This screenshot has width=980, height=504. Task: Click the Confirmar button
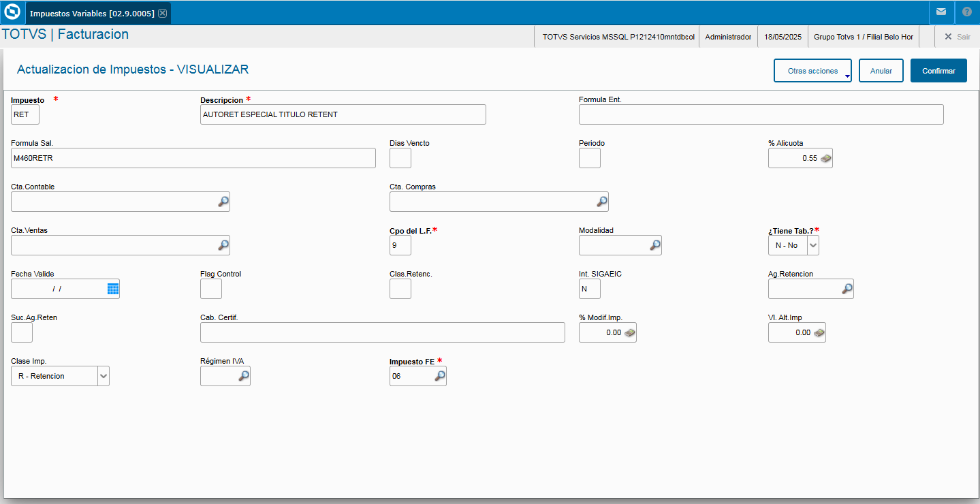pos(938,71)
